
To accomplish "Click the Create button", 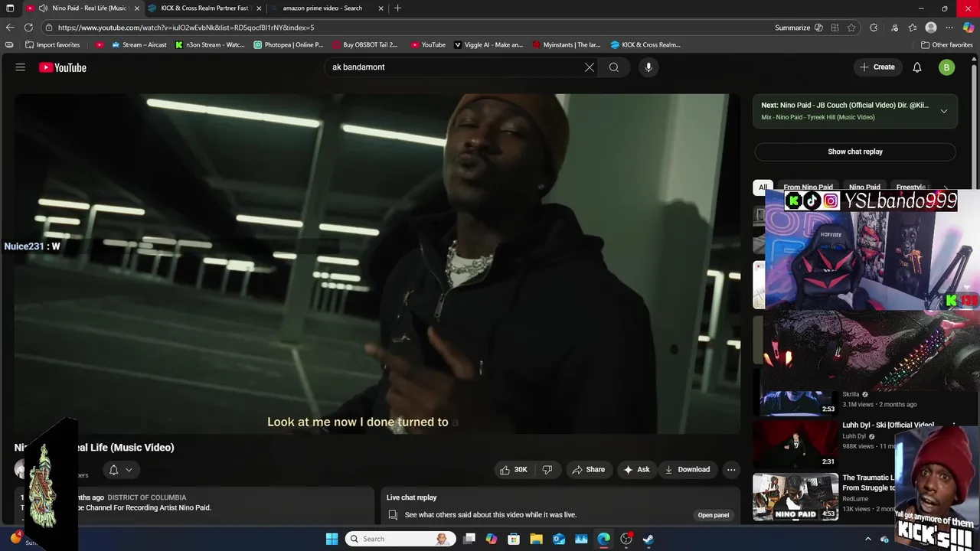I will pyautogui.click(x=877, y=67).
